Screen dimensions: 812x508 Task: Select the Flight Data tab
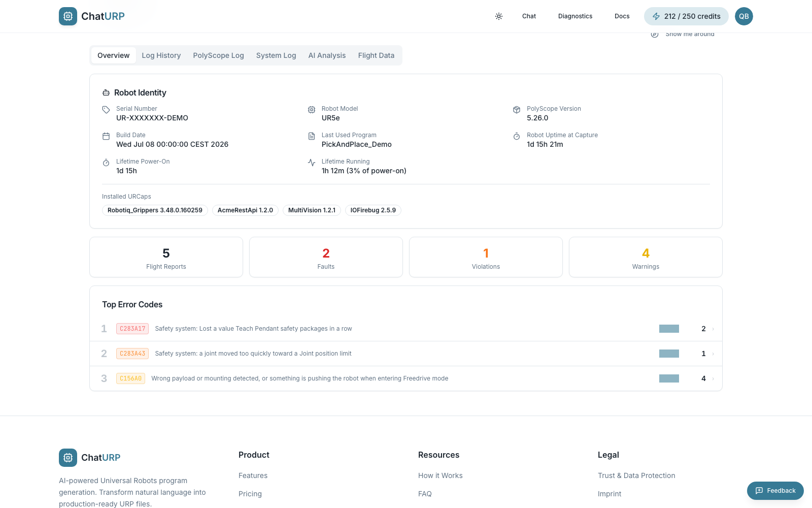(376, 55)
